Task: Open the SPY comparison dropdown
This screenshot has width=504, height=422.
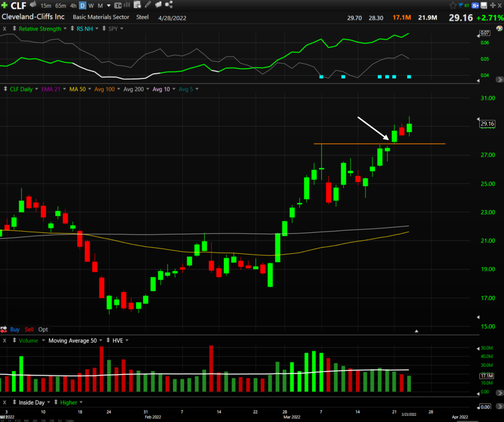Action: pyautogui.click(x=122, y=28)
